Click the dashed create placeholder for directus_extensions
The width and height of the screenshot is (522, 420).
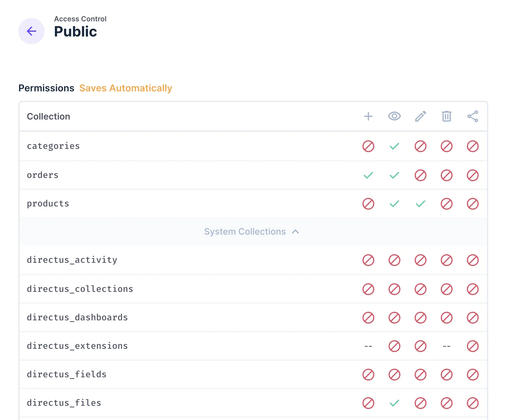(368, 346)
